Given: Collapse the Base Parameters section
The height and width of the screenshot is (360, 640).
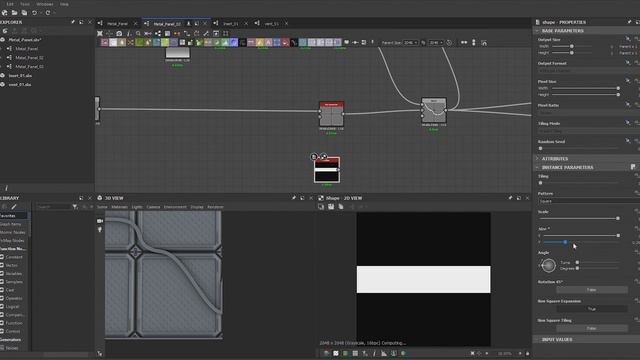Looking at the screenshot, I should [x=537, y=31].
